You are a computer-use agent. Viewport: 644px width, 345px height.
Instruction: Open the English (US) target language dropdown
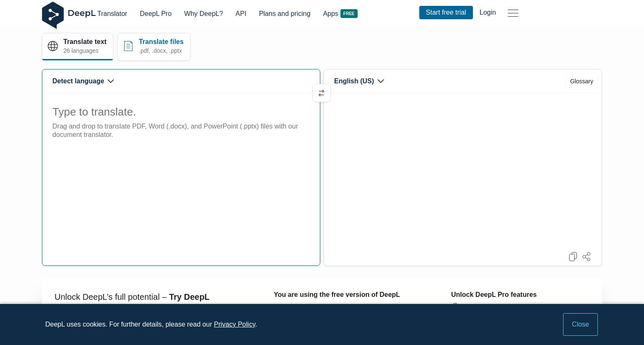click(x=359, y=81)
